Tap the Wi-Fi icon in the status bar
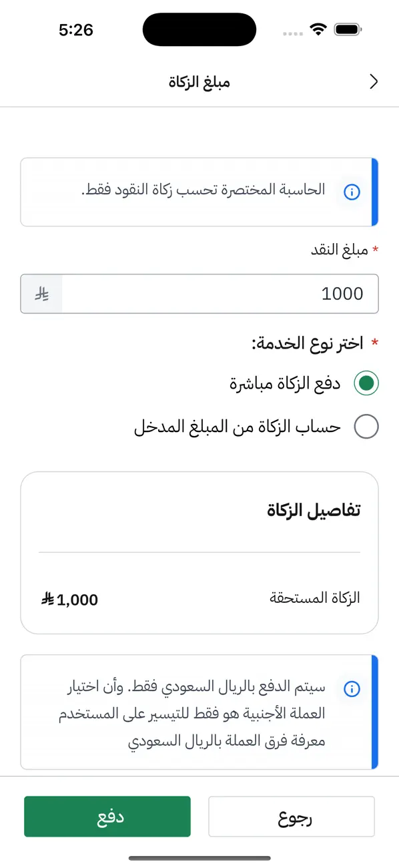Image resolution: width=399 pixels, height=868 pixels. pos(318,29)
